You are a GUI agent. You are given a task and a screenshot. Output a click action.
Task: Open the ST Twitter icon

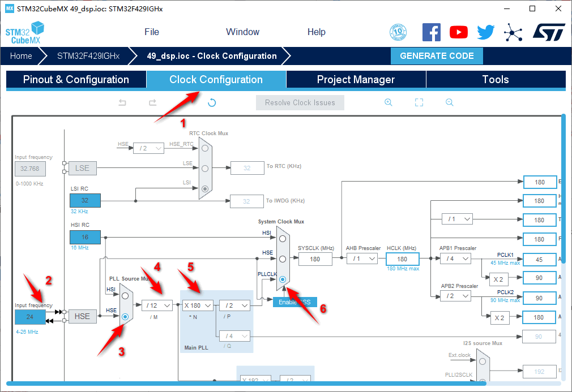point(485,32)
